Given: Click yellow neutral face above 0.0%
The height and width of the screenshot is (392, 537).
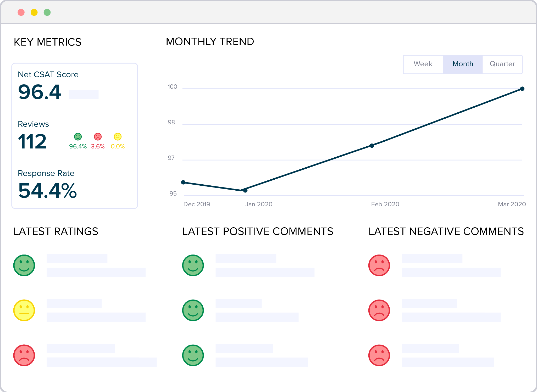Looking at the screenshot, I should pos(118,136).
